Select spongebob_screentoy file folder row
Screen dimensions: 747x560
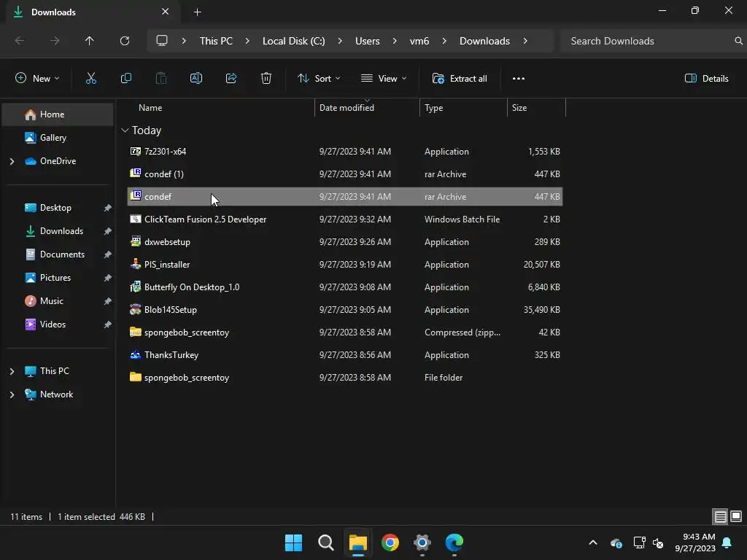pyautogui.click(x=345, y=377)
